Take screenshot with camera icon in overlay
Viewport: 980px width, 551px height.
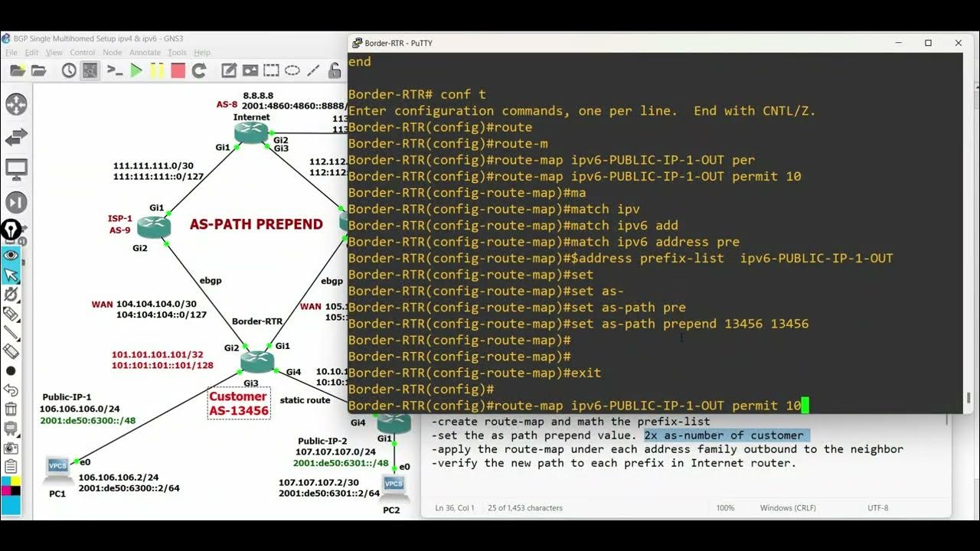(11, 448)
